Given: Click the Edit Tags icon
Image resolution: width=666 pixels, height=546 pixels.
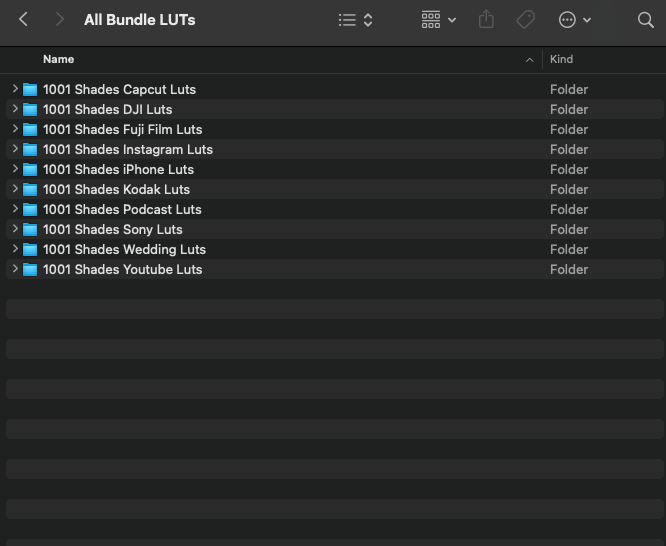Looking at the screenshot, I should (x=525, y=20).
